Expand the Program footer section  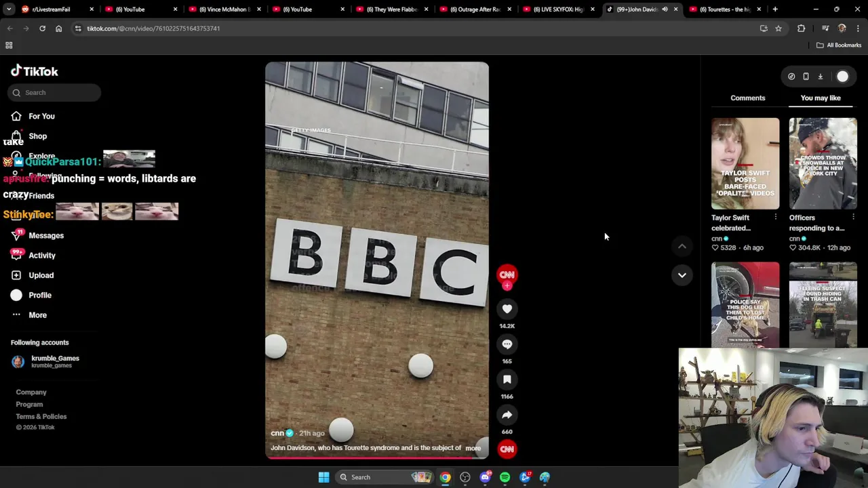(29, 404)
